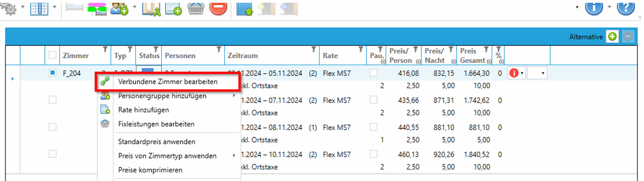This screenshot has height=181, width=644.
Task: Open the empty combo box in first row
Action: coord(537,73)
